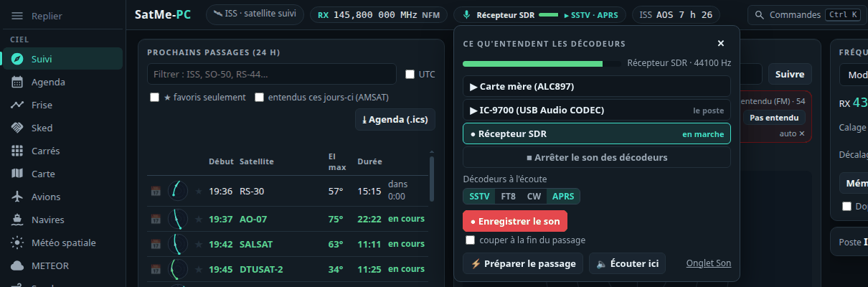Open the Sked handshake section
The width and height of the screenshot is (868, 287).
pyautogui.click(x=62, y=128)
